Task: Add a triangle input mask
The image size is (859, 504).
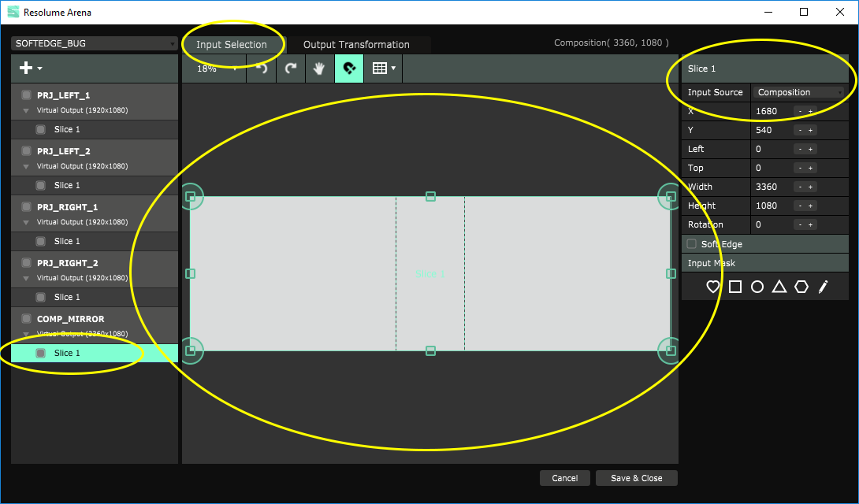Action: [779, 287]
